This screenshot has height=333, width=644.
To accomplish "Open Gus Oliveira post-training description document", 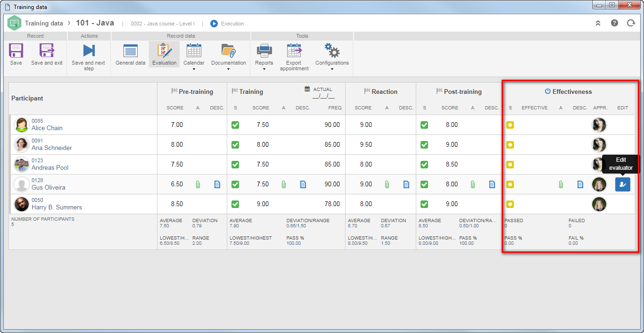I will click(x=492, y=184).
